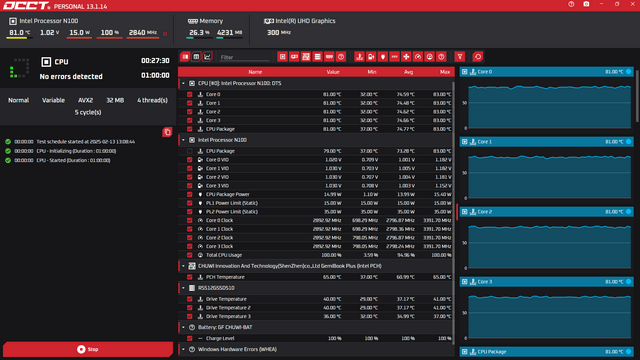The width and height of the screenshot is (640, 360).
Task: Toggle the PCH Temperature checkbox
Action: [x=189, y=277]
